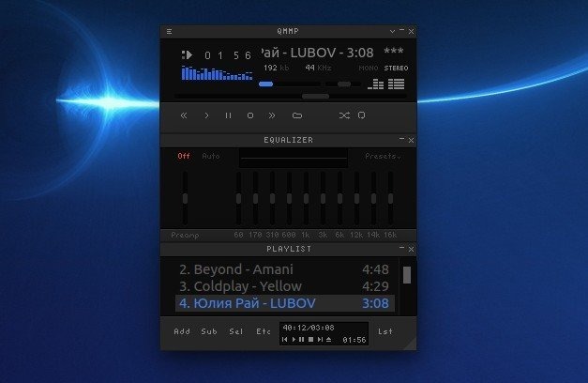Viewport: 588px width, 383px height.
Task: Toggle repeat playlist mode
Action: [361, 115]
